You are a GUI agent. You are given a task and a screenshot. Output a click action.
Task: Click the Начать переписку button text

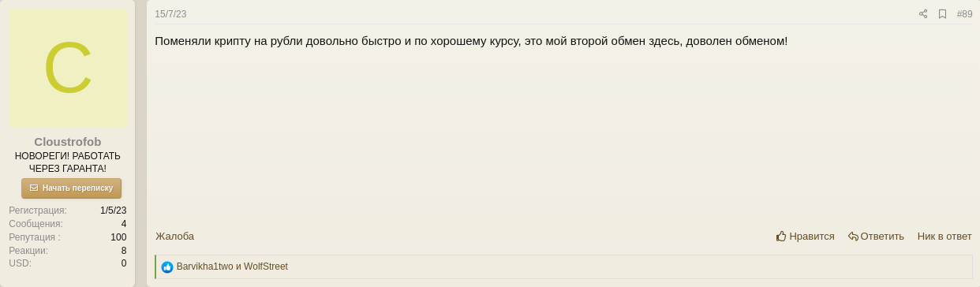[77, 188]
